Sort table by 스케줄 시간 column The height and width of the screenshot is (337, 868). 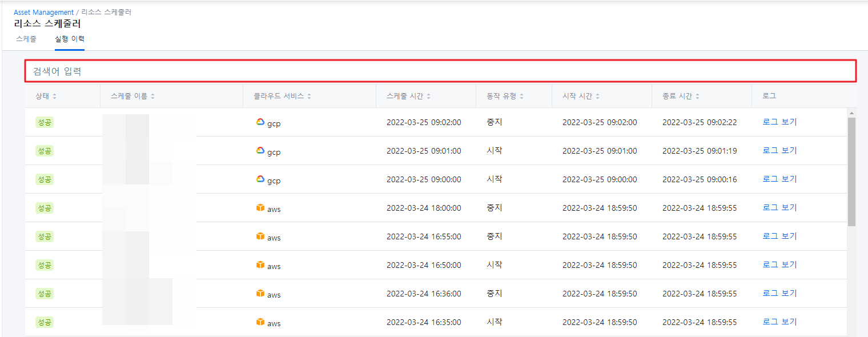pos(428,97)
